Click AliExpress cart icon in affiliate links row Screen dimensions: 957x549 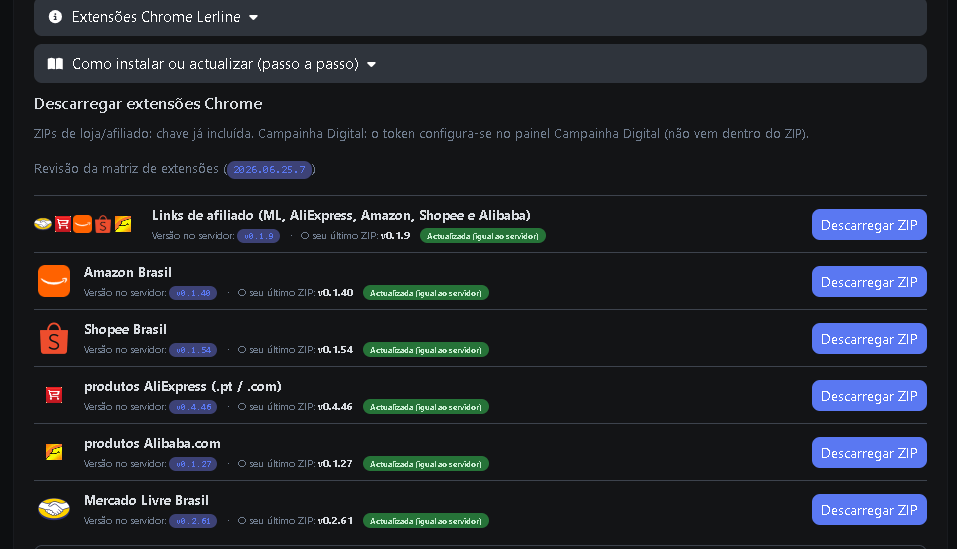63,224
